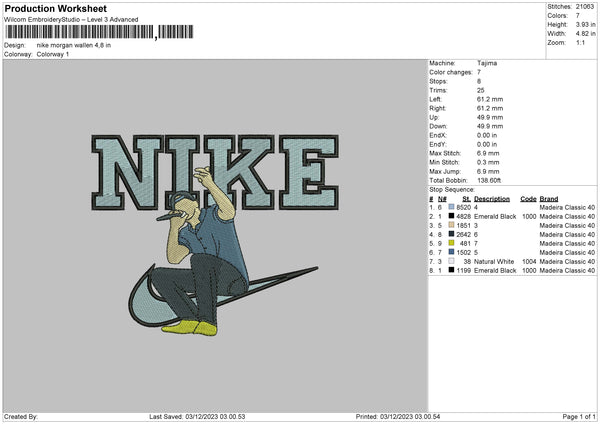Viewport: 600px width, 424px height.
Task: Click the black swatch beside 1199 stitches
Action: click(x=451, y=270)
